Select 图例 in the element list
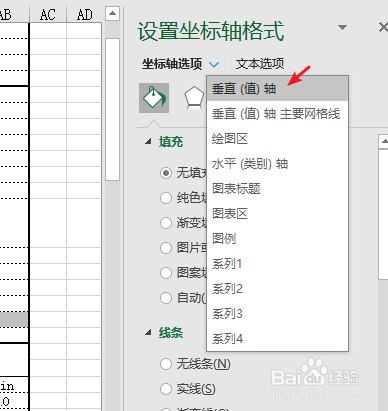Screen dimensions: 388x411 (x=277, y=239)
